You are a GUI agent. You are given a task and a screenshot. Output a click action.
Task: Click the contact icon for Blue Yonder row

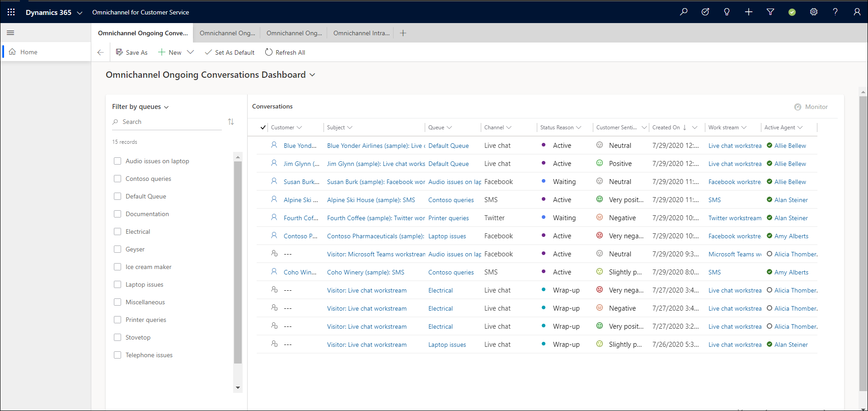click(x=274, y=145)
